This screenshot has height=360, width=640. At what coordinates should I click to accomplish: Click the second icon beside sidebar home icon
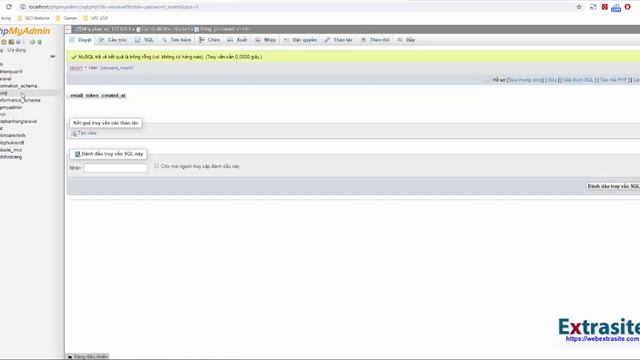pos(11,42)
